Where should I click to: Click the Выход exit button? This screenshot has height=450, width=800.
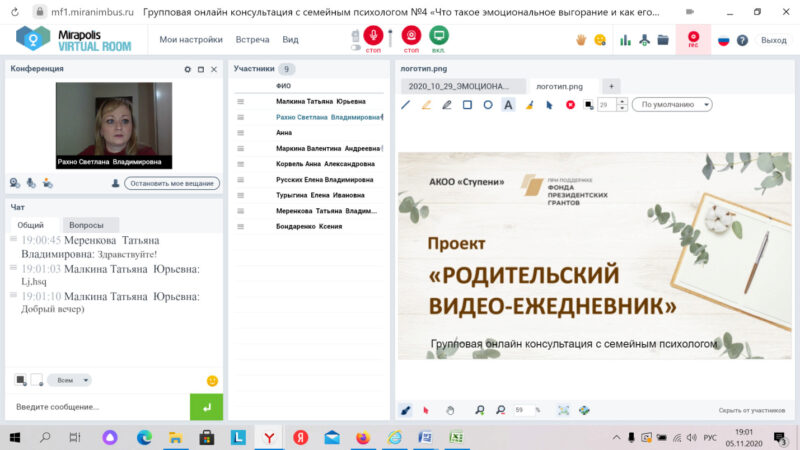[774, 40]
